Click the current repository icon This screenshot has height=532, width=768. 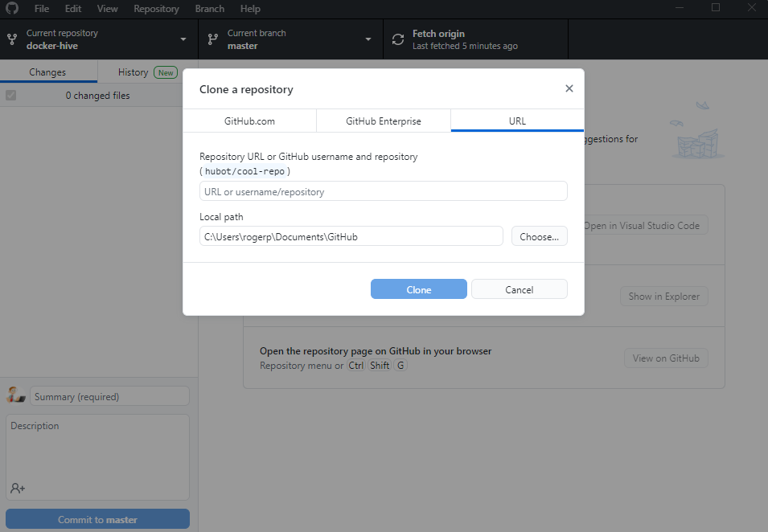[12, 39]
